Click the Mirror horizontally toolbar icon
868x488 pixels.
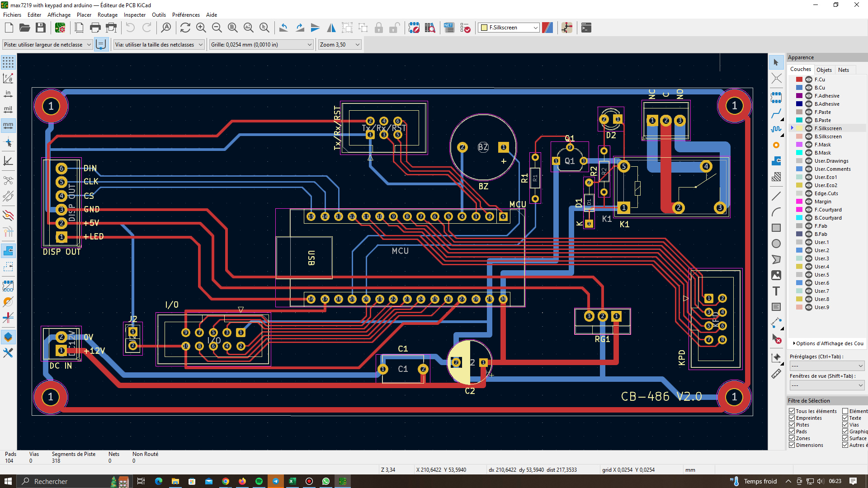tap(331, 28)
